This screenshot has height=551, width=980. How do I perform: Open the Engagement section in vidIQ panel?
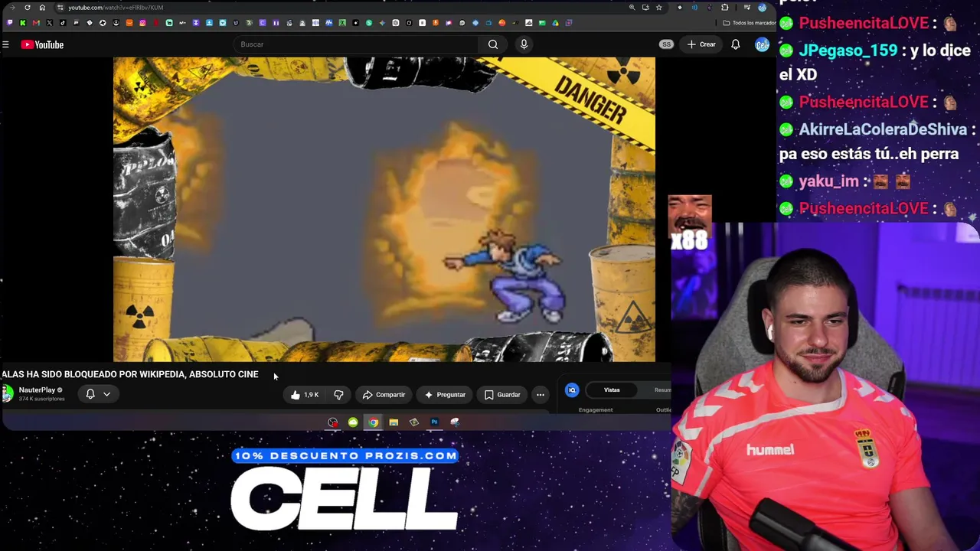pos(596,410)
